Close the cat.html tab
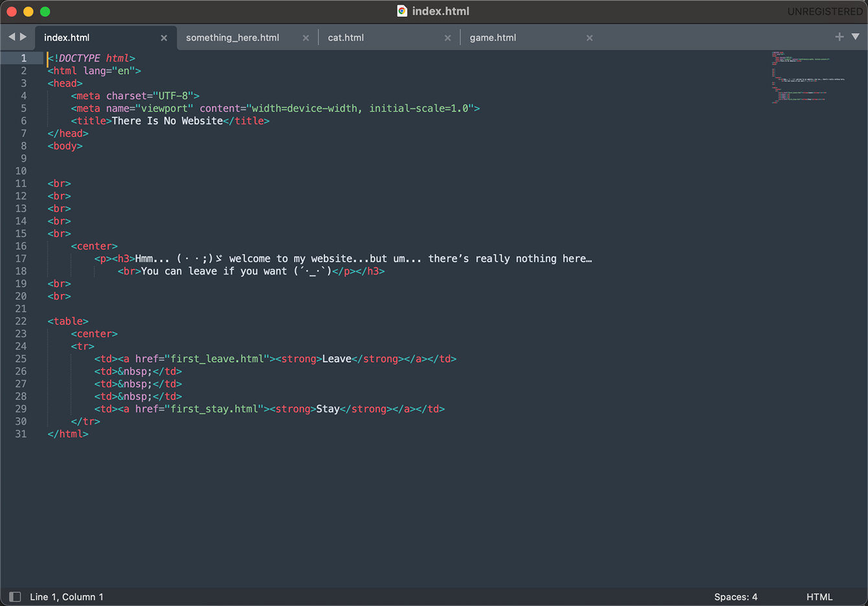The image size is (868, 606). click(447, 38)
